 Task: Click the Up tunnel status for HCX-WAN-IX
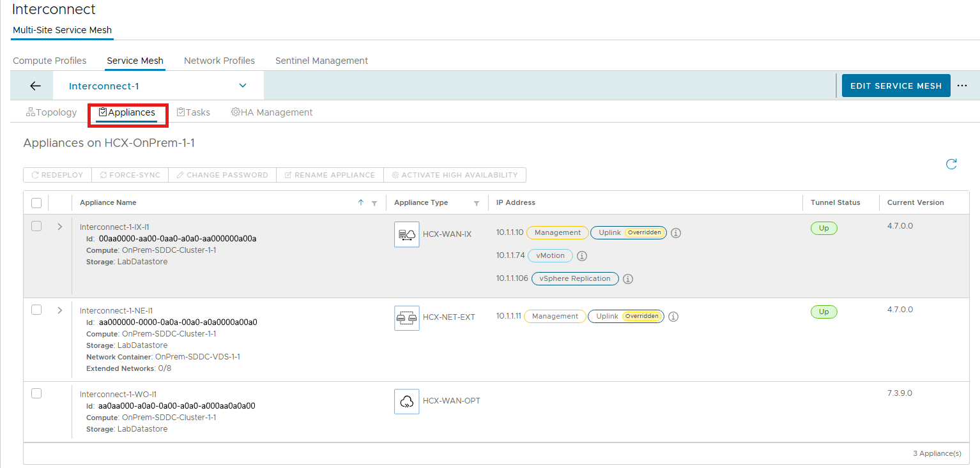(x=824, y=228)
